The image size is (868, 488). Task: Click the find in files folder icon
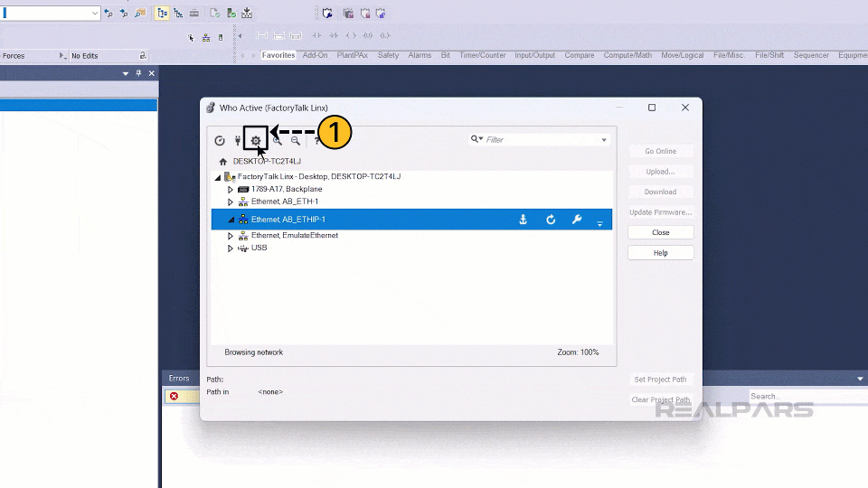click(140, 14)
